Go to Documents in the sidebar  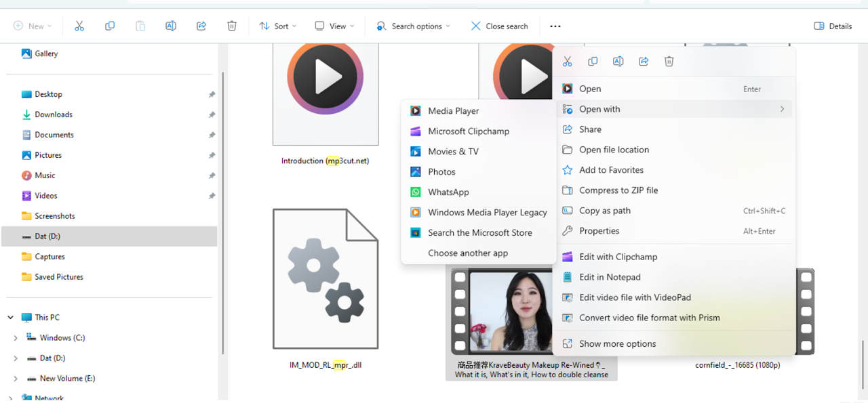pyautogui.click(x=109, y=135)
